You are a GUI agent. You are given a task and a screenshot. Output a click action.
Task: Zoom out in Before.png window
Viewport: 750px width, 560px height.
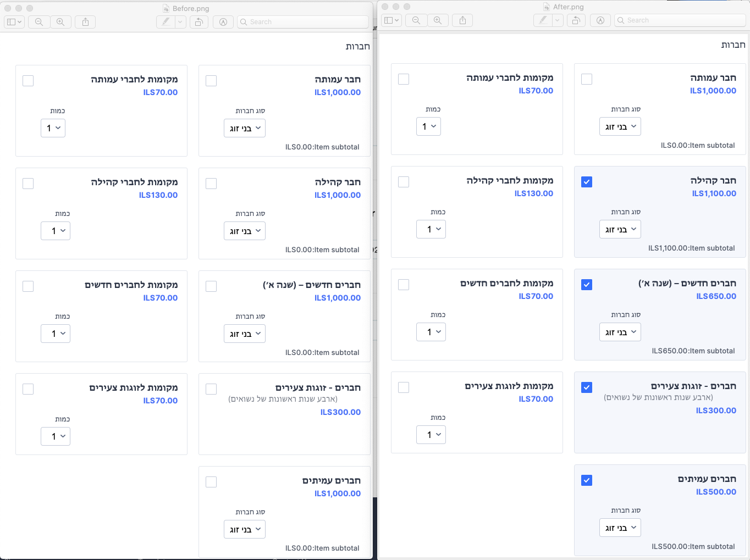(x=39, y=22)
